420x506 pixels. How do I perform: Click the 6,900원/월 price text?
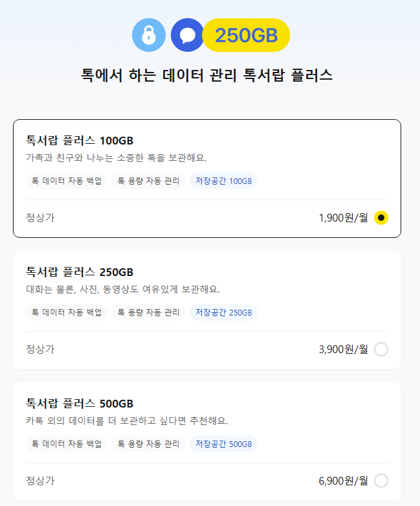coord(343,481)
